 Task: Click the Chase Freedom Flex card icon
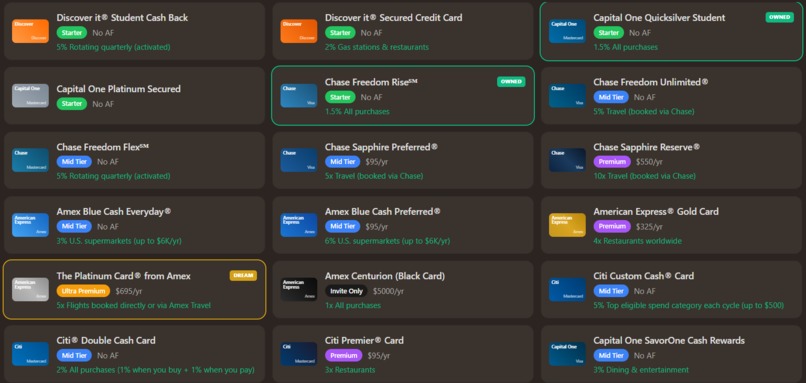[30, 160]
